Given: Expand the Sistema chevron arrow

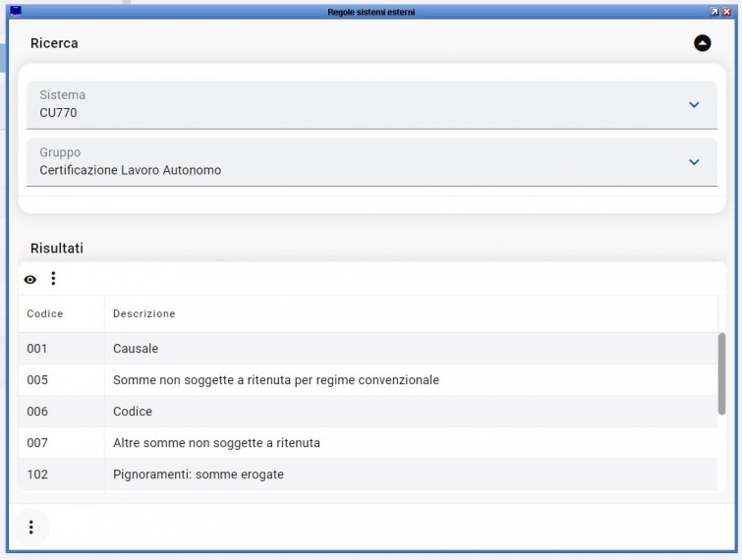Looking at the screenshot, I should tap(694, 104).
